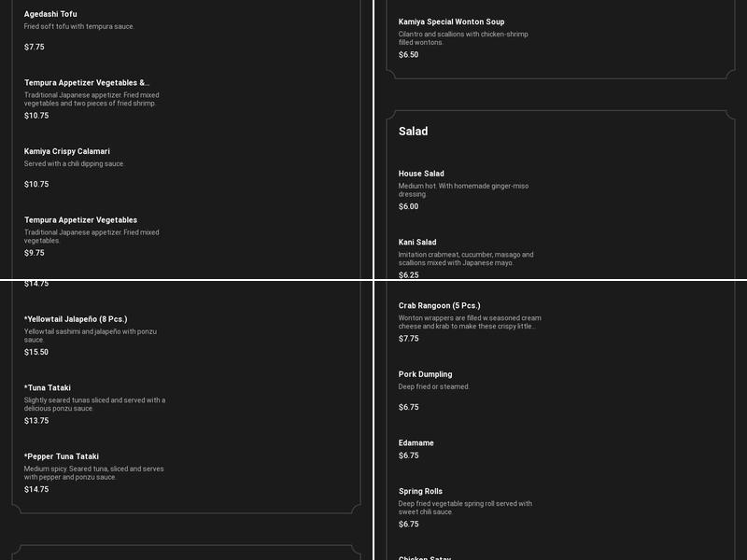
Task: Open the Agedashi Tofu menu item
Action: pyautogui.click(x=50, y=14)
